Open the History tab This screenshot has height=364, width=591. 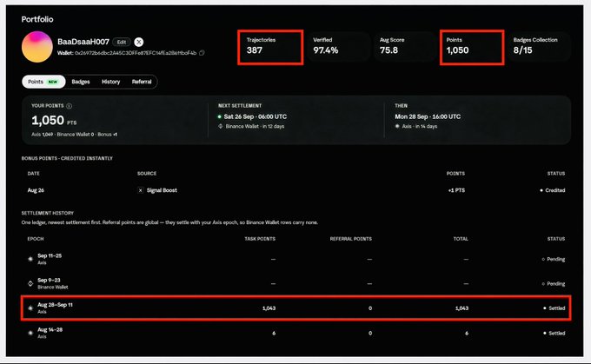111,82
